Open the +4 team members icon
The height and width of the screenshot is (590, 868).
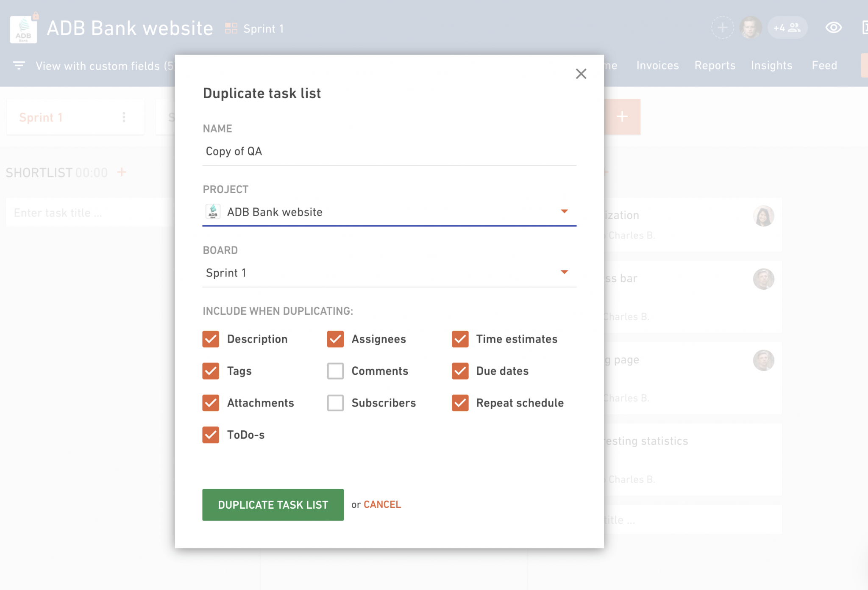click(x=787, y=28)
